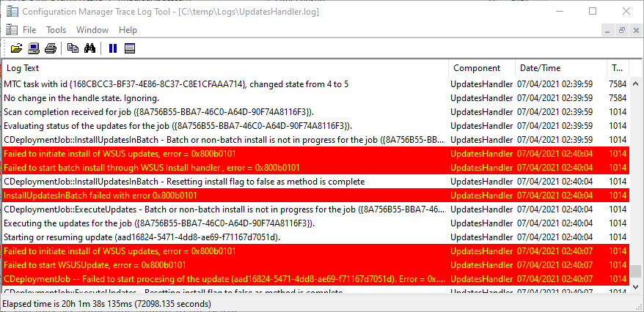Click UpdatesHandler component in 'Scan completion' row
This screenshot has width=644, height=312.
click(x=481, y=112)
